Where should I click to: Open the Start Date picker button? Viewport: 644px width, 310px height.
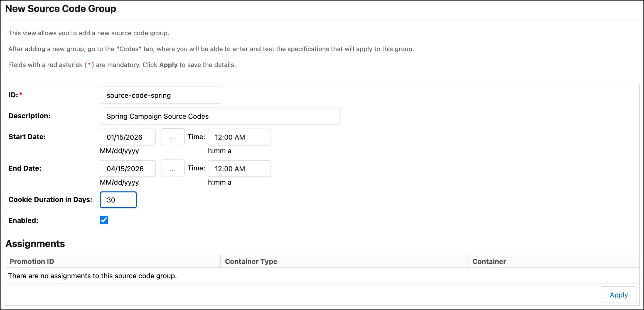[173, 137]
